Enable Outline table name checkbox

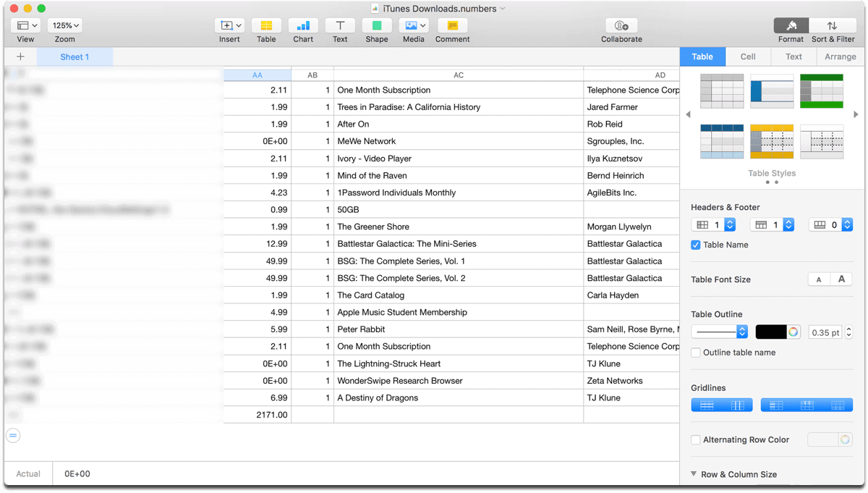(696, 353)
